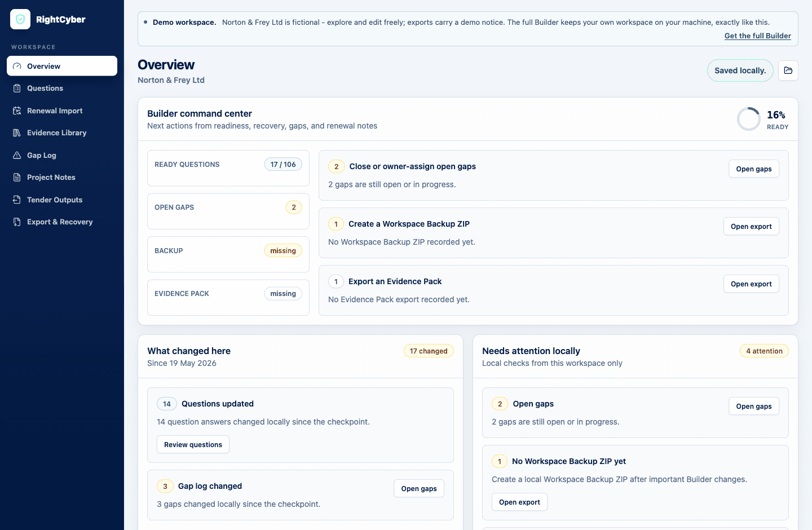Click the Evidence Library books icon

(17, 132)
